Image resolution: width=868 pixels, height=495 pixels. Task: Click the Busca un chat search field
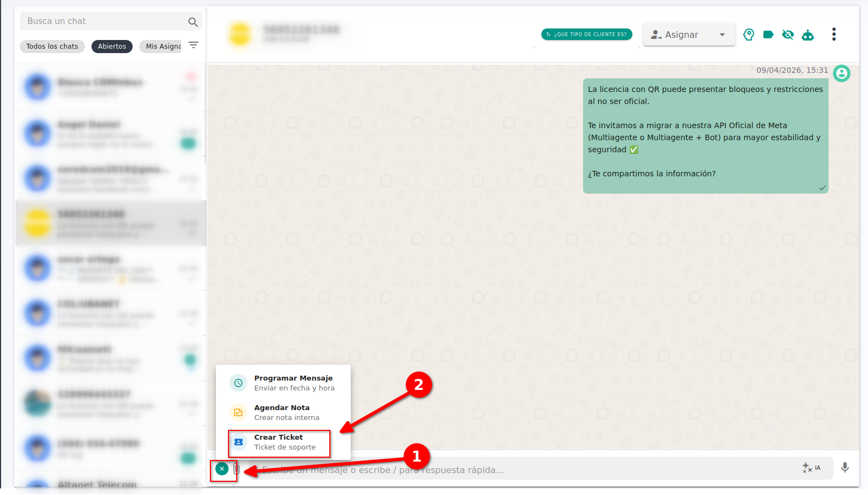coord(104,21)
